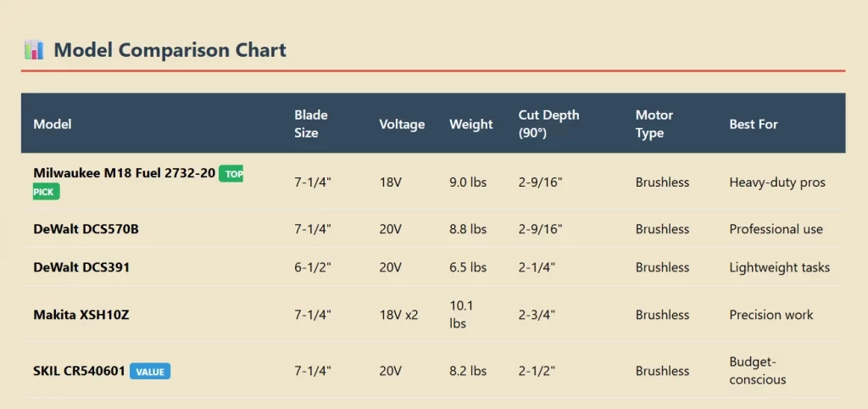The width and height of the screenshot is (868, 409).
Task: Click the Budget-conscious cell
Action: pos(758,371)
